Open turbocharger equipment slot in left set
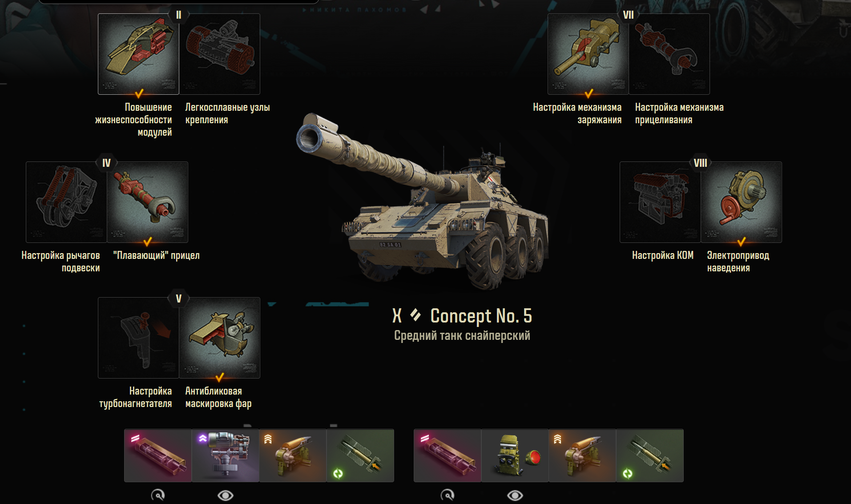Viewport: 851px width, 504px height. pyautogui.click(x=226, y=456)
